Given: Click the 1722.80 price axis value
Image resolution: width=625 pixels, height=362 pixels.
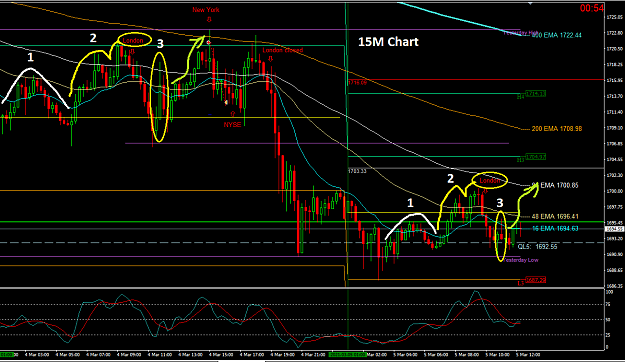Looking at the screenshot, I should point(614,33).
